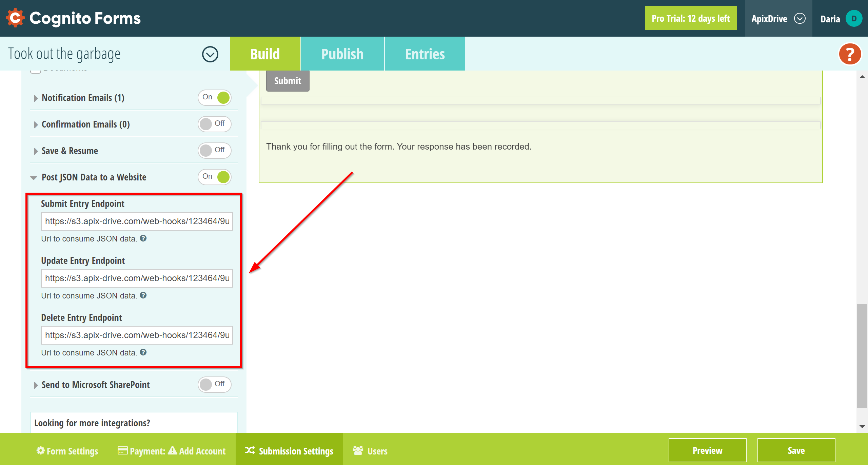Click the Cognito Forms gear logo
The width and height of the screenshot is (868, 465).
point(15,18)
